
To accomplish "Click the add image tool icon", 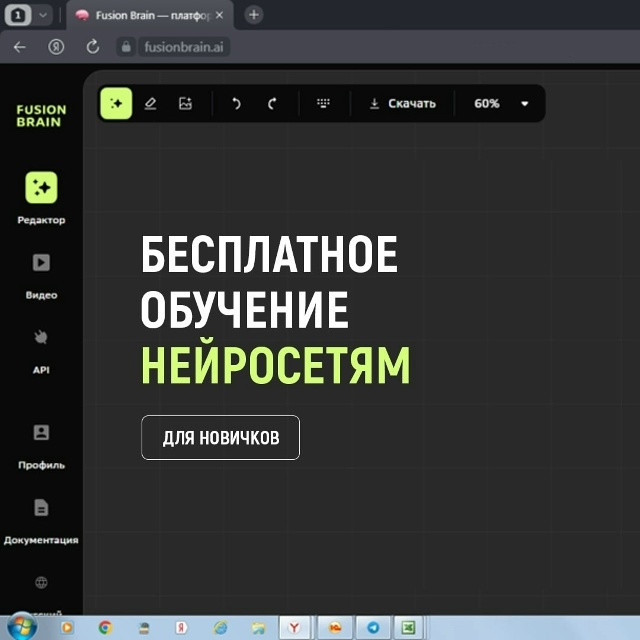I will (x=185, y=103).
